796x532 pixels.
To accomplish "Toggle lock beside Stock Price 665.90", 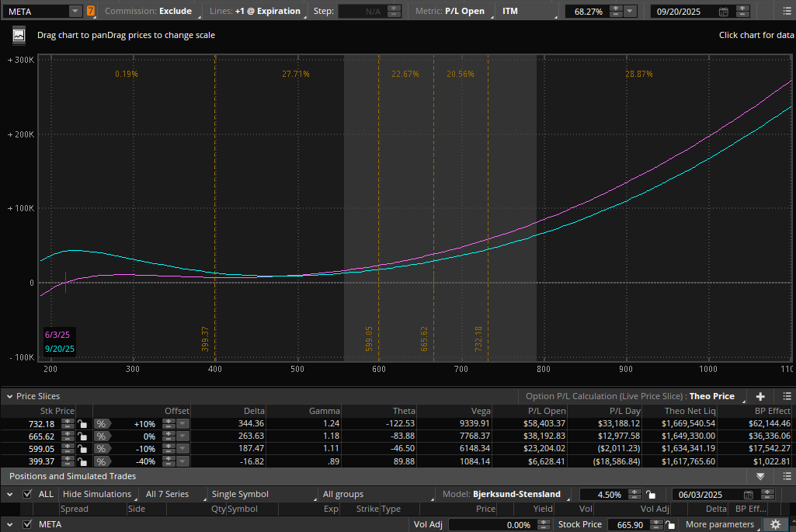I will 670,525.
